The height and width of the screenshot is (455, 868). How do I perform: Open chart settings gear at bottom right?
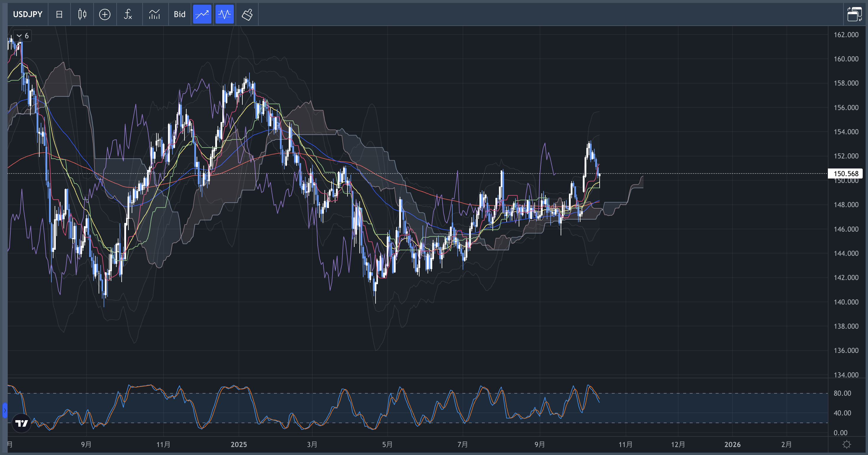[x=846, y=445]
